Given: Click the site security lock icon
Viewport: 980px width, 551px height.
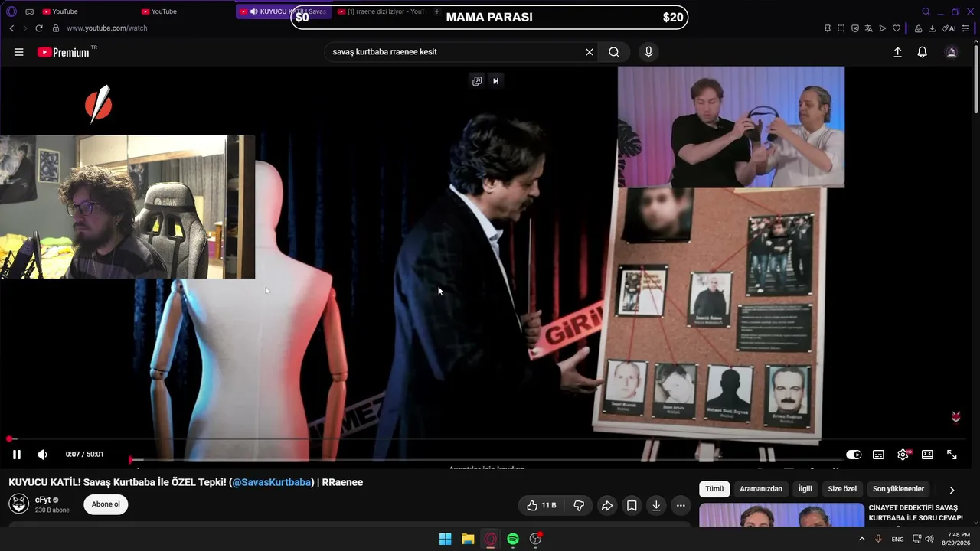Looking at the screenshot, I should (x=55, y=28).
